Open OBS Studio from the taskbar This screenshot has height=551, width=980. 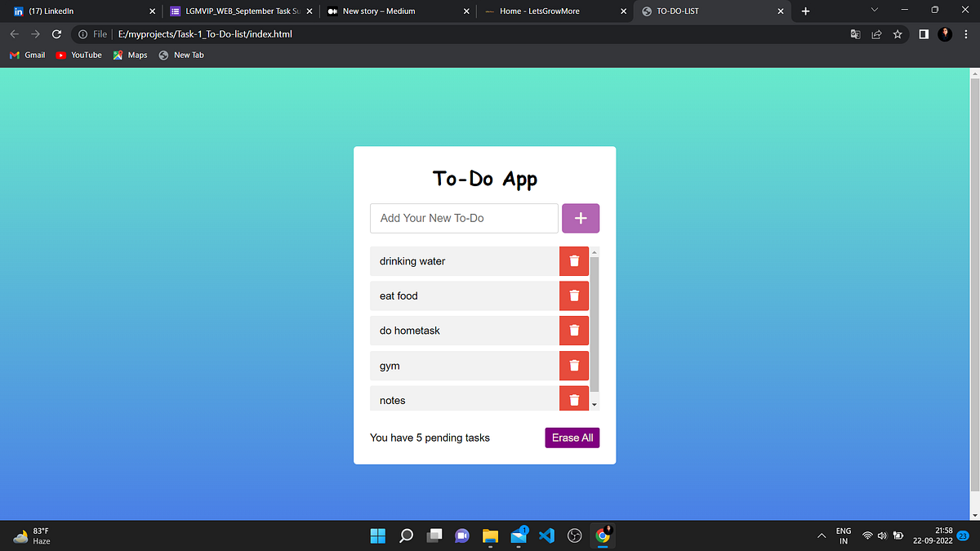574,535
